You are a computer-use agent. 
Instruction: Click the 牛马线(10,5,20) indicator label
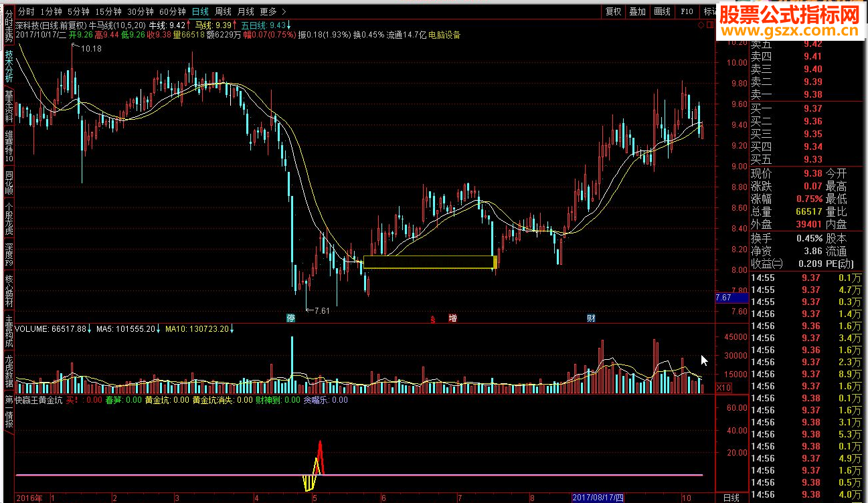coord(118,25)
